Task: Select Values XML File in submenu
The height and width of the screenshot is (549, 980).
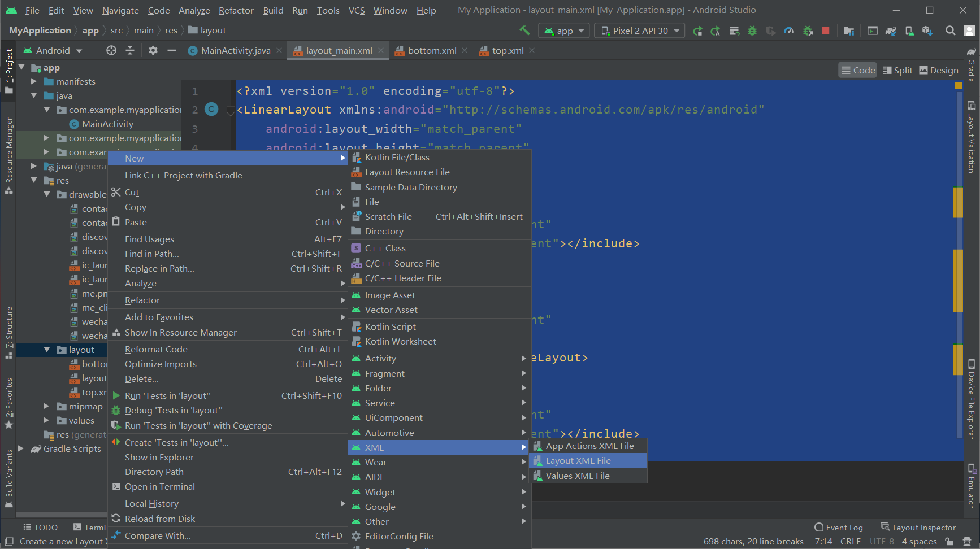Action: coord(588,476)
